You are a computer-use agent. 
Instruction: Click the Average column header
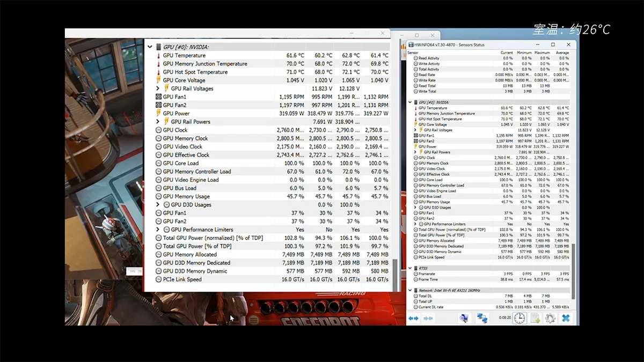(562, 53)
